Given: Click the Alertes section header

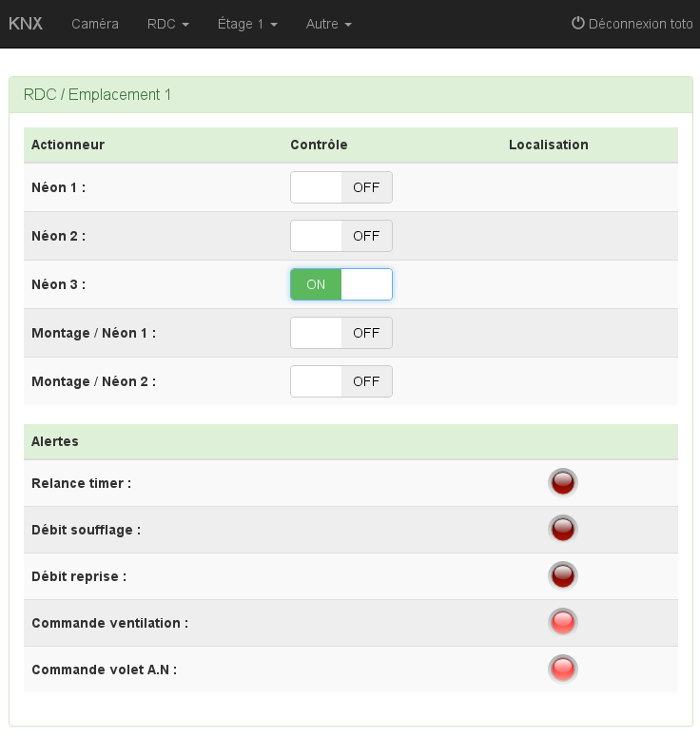Looking at the screenshot, I should click(x=55, y=441).
